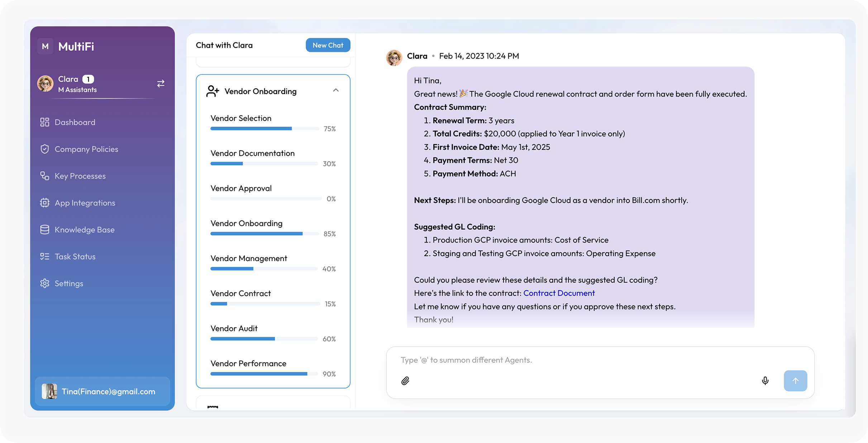Click the Key Processes flow icon
This screenshot has width=868, height=443.
[x=45, y=176]
